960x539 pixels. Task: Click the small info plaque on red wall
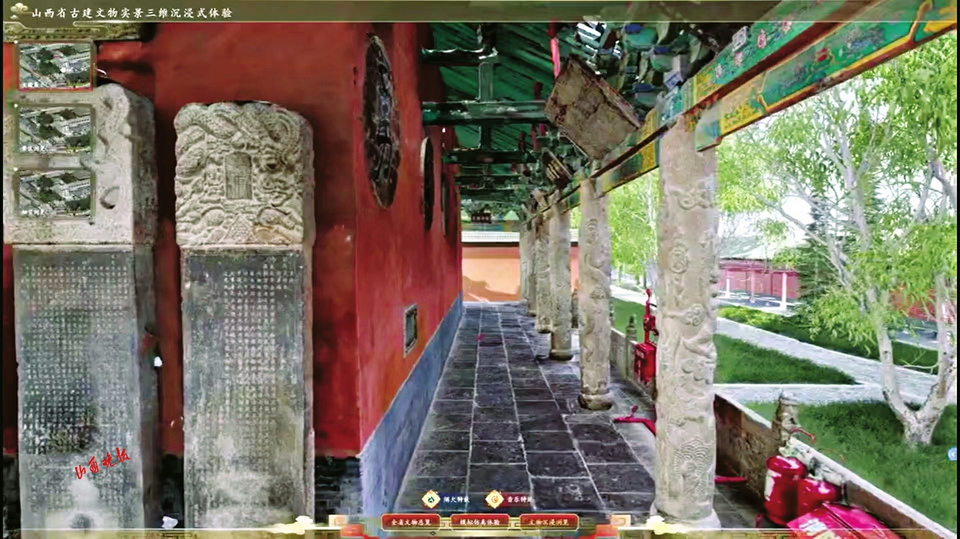tap(410, 329)
